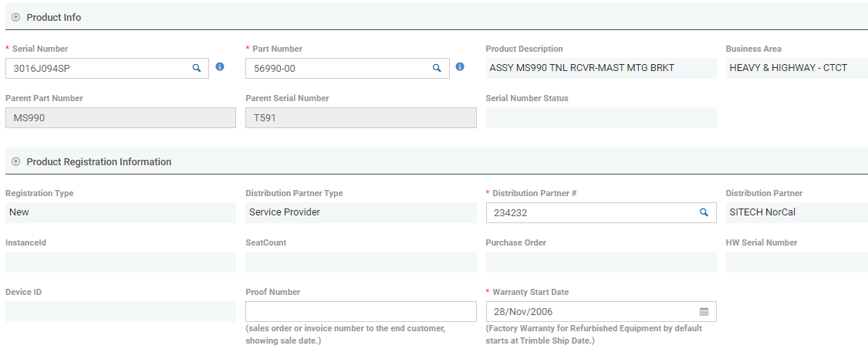Image resolution: width=868 pixels, height=349 pixels.
Task: Click the info icon beside Part Number
Action: tap(460, 67)
